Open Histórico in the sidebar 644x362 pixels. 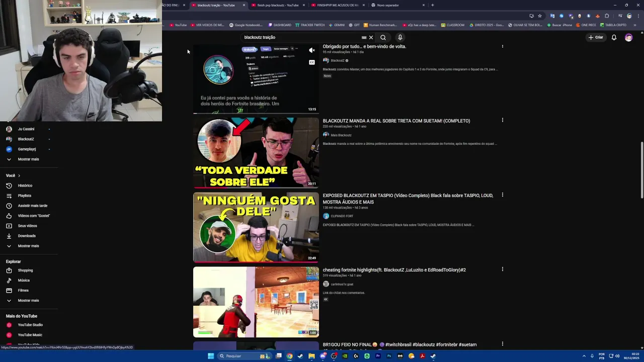(x=25, y=186)
